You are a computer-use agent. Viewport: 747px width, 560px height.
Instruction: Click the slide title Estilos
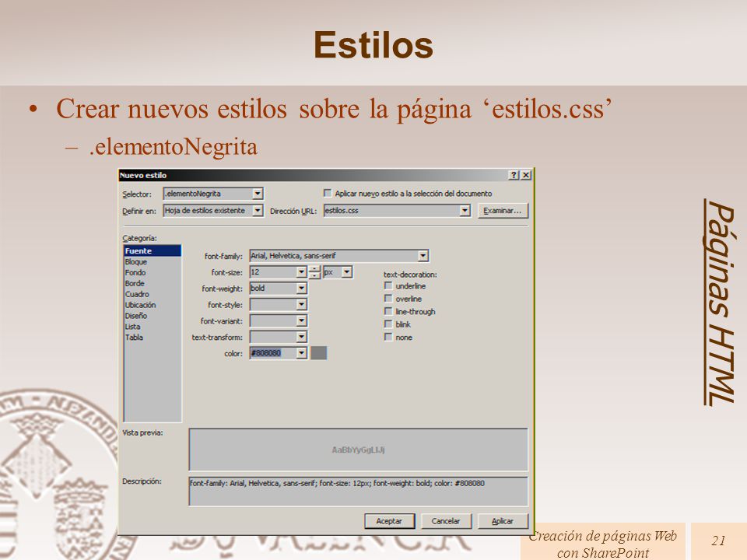[x=373, y=45]
